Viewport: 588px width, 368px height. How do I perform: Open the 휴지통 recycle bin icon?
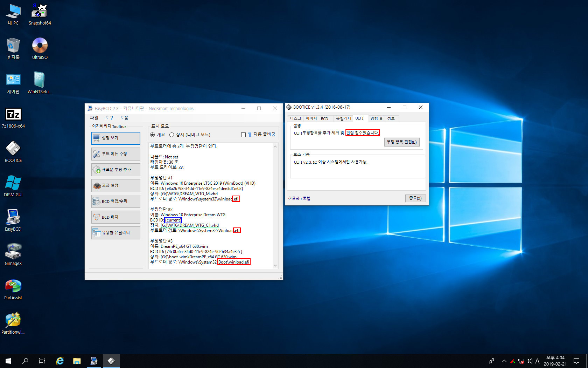coord(13,49)
